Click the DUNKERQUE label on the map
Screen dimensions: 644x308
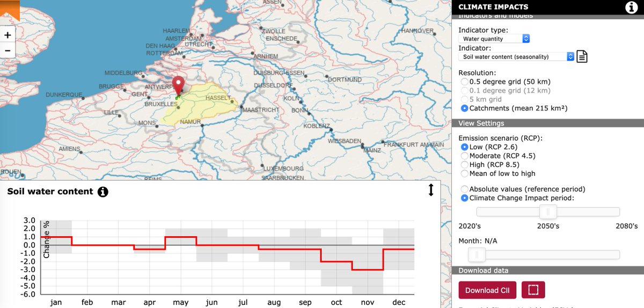pyautogui.click(x=64, y=94)
